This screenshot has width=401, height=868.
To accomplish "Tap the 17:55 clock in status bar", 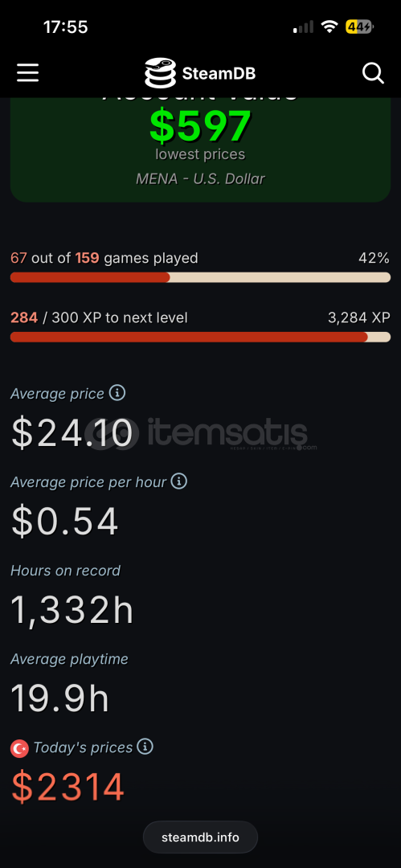I will point(66,27).
